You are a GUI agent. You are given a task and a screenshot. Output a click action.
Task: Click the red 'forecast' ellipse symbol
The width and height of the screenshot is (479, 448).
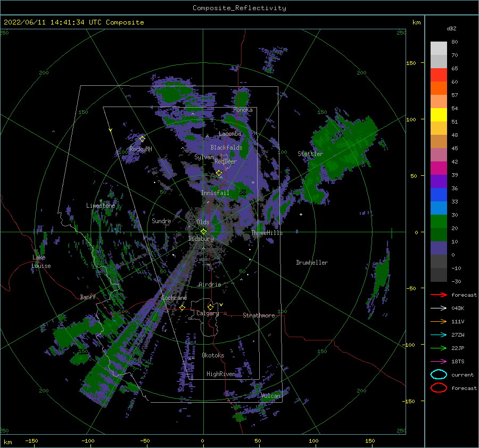(439, 388)
